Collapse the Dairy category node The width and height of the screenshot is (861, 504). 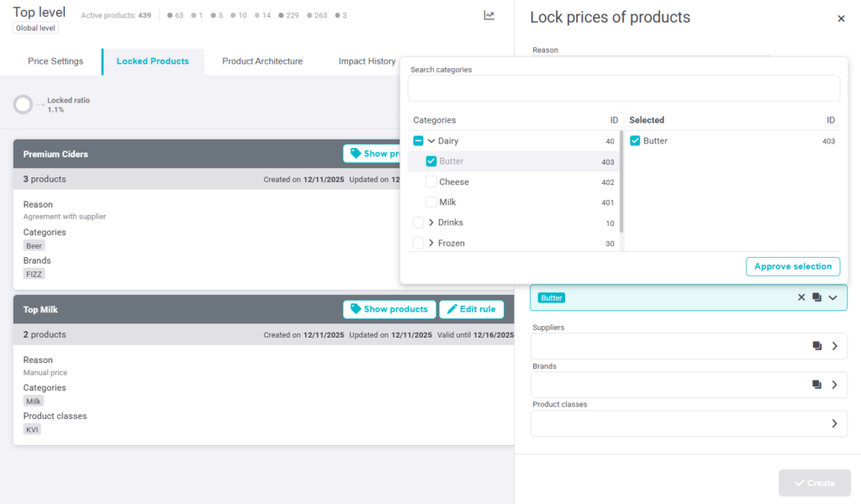click(x=431, y=141)
